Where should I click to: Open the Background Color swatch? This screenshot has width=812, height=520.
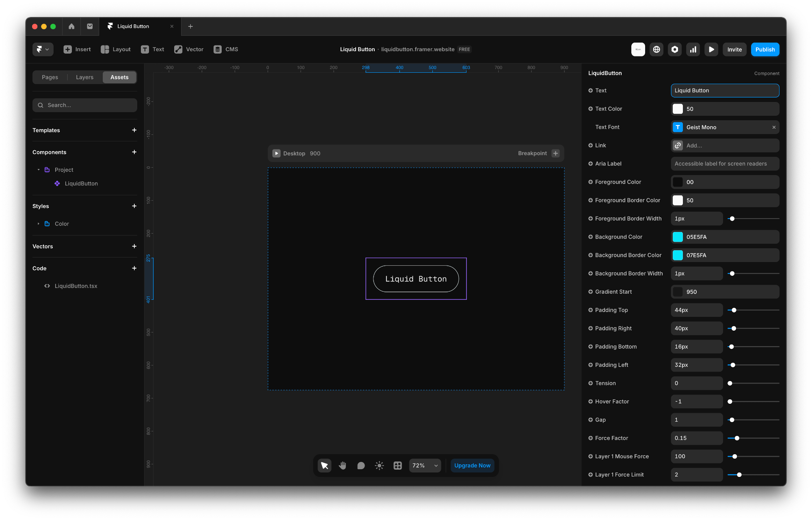[x=678, y=237]
